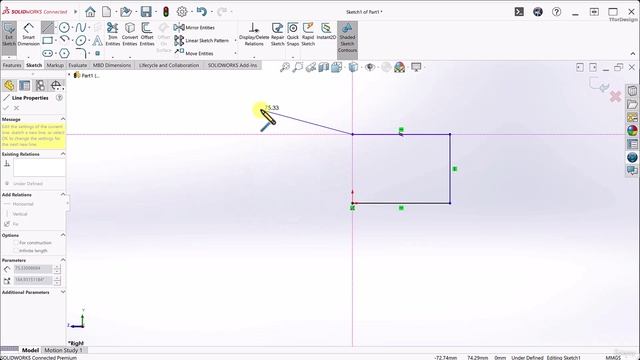The height and width of the screenshot is (360, 640).
Task: Select the Polygon sketch tool
Action: 64,53
